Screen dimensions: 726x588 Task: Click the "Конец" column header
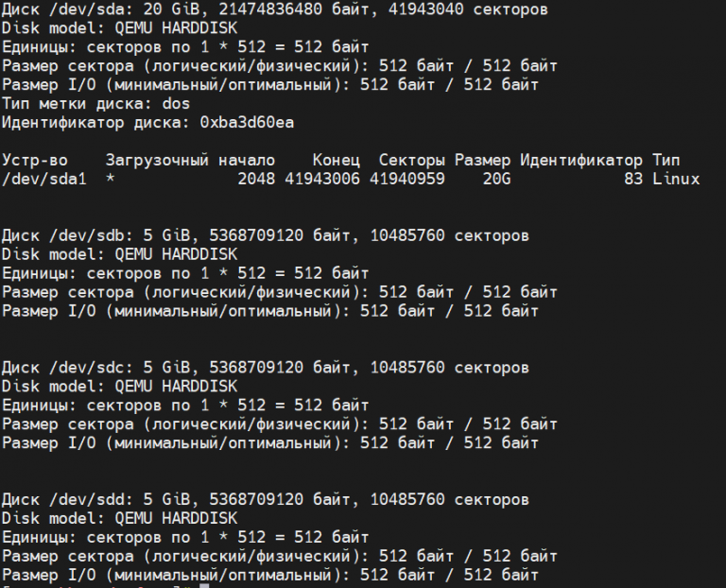(336, 160)
